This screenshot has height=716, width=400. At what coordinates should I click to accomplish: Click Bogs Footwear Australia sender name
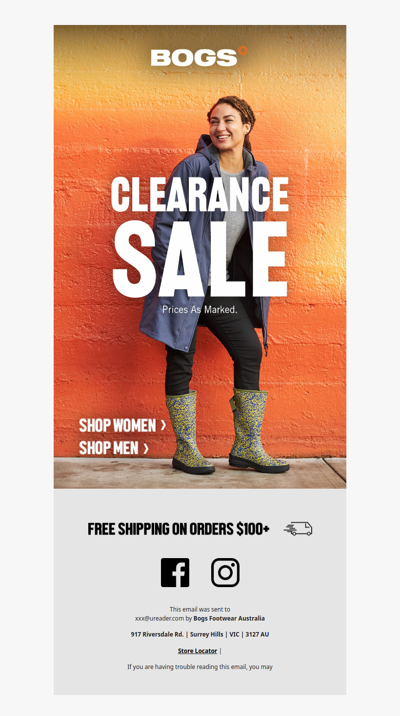[229, 618]
